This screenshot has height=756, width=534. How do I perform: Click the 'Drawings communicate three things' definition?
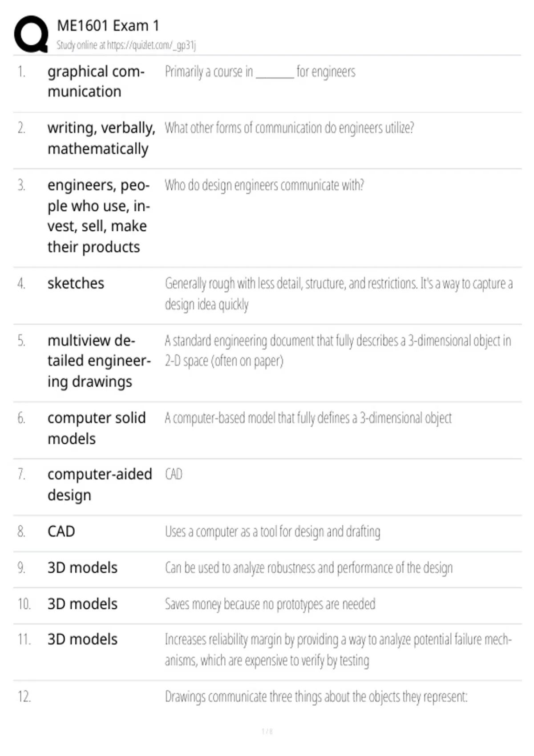316,696
